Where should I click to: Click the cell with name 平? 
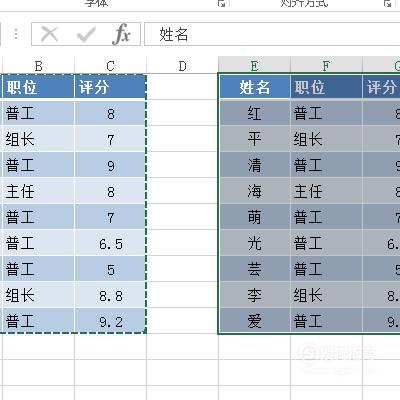pos(254,139)
